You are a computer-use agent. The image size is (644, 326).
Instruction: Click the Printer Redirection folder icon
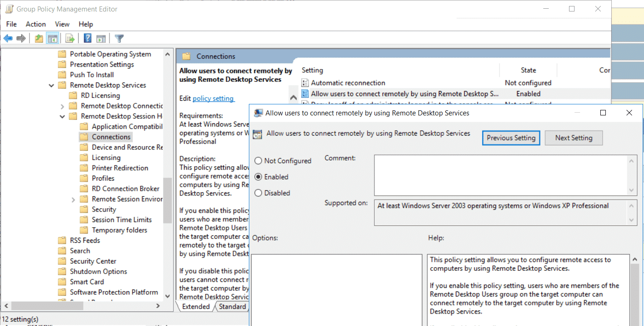[x=84, y=168]
